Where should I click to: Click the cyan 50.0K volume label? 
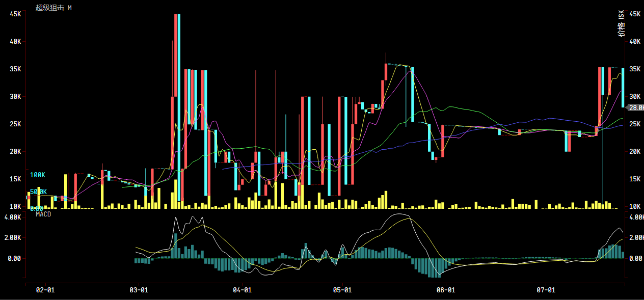click(x=38, y=192)
